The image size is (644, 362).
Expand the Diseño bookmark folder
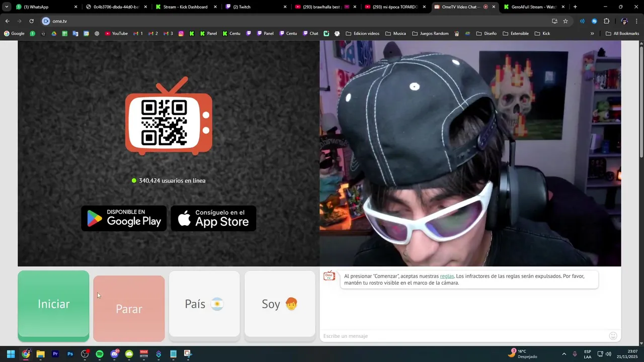click(x=487, y=34)
